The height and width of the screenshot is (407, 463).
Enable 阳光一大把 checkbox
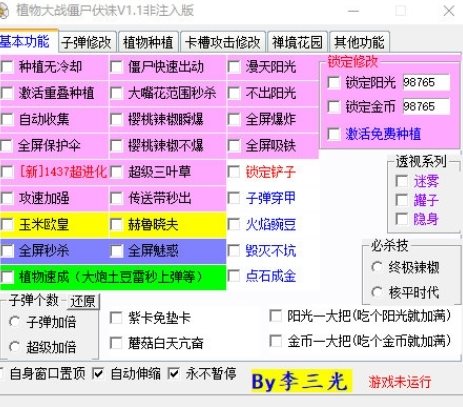point(276,315)
